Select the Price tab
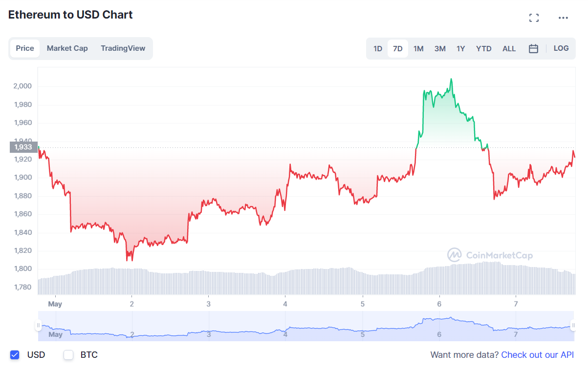This screenshot has width=588, height=371. pyautogui.click(x=25, y=48)
